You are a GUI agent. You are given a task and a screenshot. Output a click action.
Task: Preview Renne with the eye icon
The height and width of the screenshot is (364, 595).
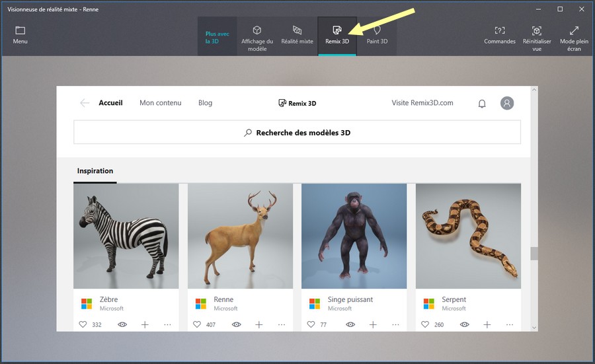click(x=237, y=324)
